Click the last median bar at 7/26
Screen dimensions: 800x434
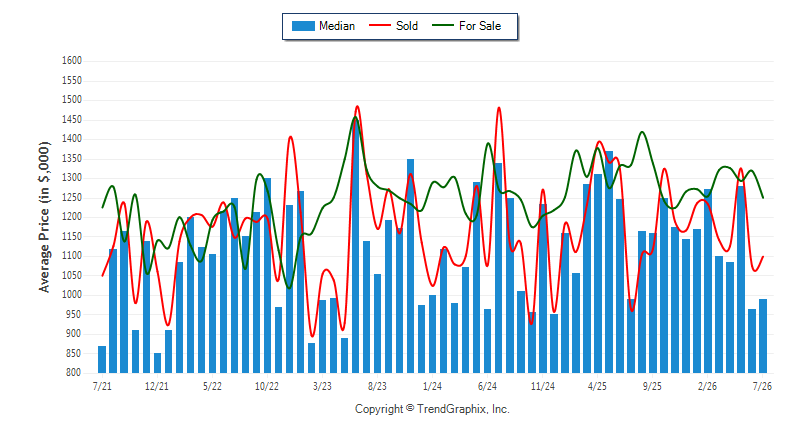pyautogui.click(x=763, y=336)
